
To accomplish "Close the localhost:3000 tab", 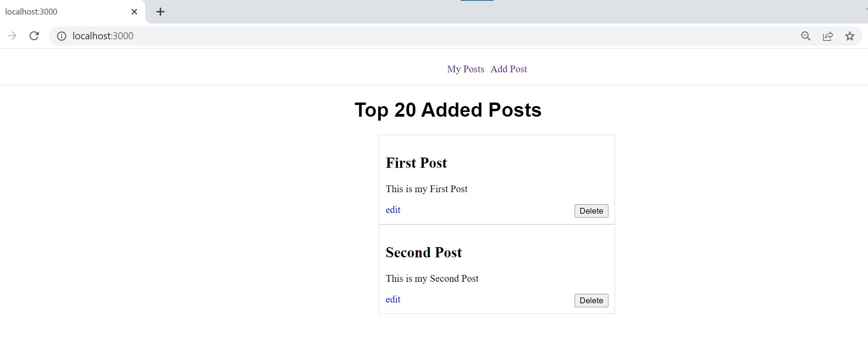I will click(134, 12).
